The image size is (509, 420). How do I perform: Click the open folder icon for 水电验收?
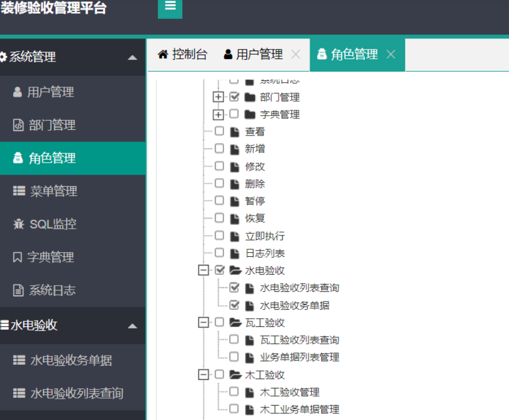236,270
